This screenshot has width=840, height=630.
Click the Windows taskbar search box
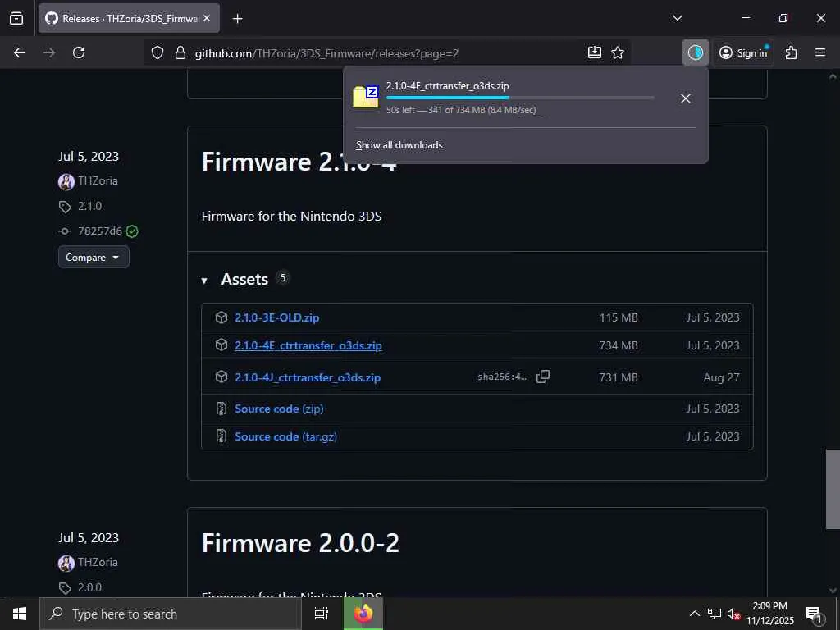[171, 614]
